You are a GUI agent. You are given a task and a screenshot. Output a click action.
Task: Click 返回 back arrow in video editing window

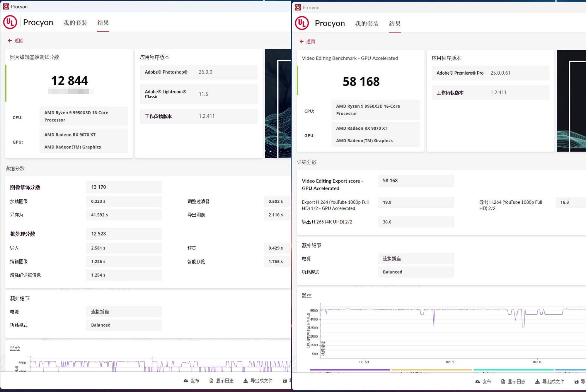(x=302, y=42)
